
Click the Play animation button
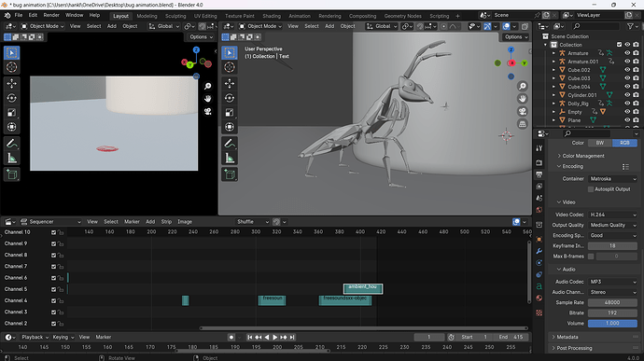pos(274,337)
